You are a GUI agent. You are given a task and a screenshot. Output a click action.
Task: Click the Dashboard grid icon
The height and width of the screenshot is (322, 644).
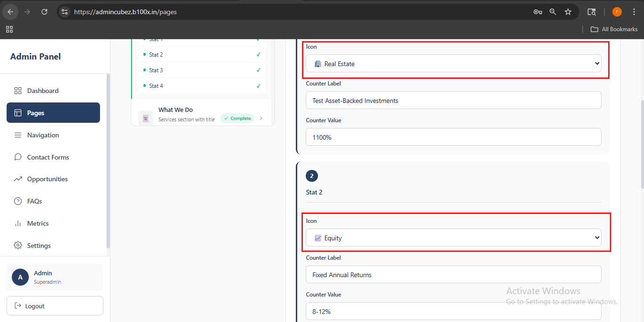click(x=18, y=91)
